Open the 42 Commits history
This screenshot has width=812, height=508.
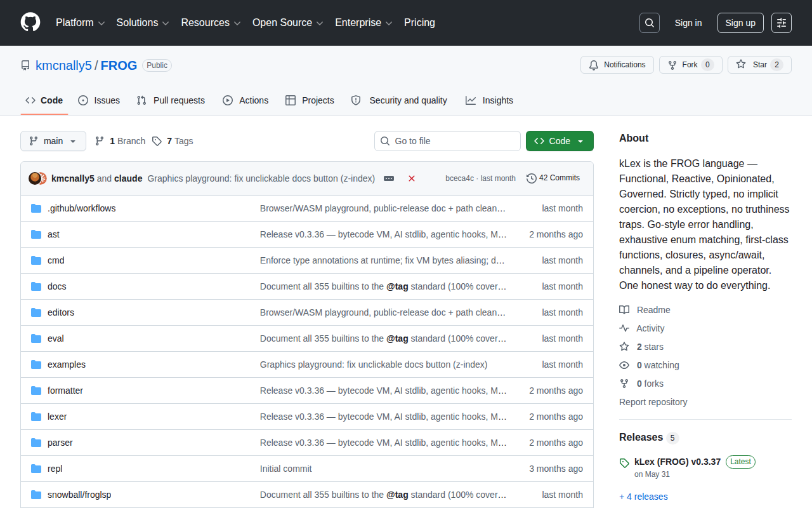[553, 178]
